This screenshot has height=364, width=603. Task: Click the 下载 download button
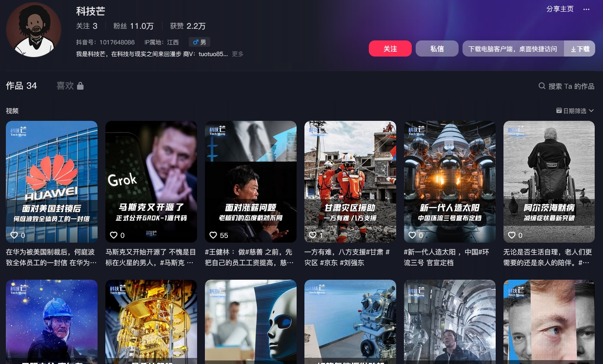tap(580, 49)
